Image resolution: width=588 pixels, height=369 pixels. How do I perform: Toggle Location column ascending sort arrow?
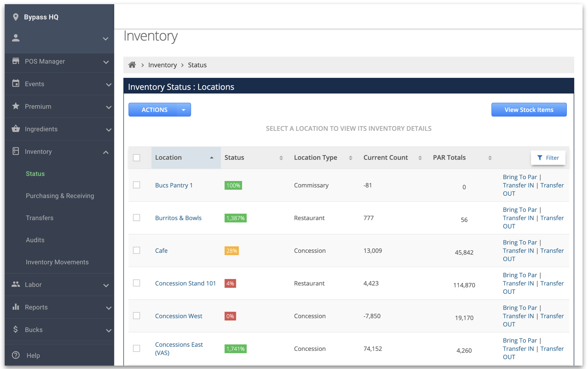coord(212,158)
